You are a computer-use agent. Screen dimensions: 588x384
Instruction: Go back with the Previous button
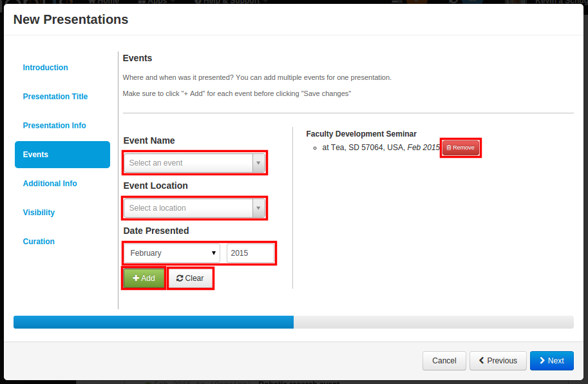click(x=498, y=361)
